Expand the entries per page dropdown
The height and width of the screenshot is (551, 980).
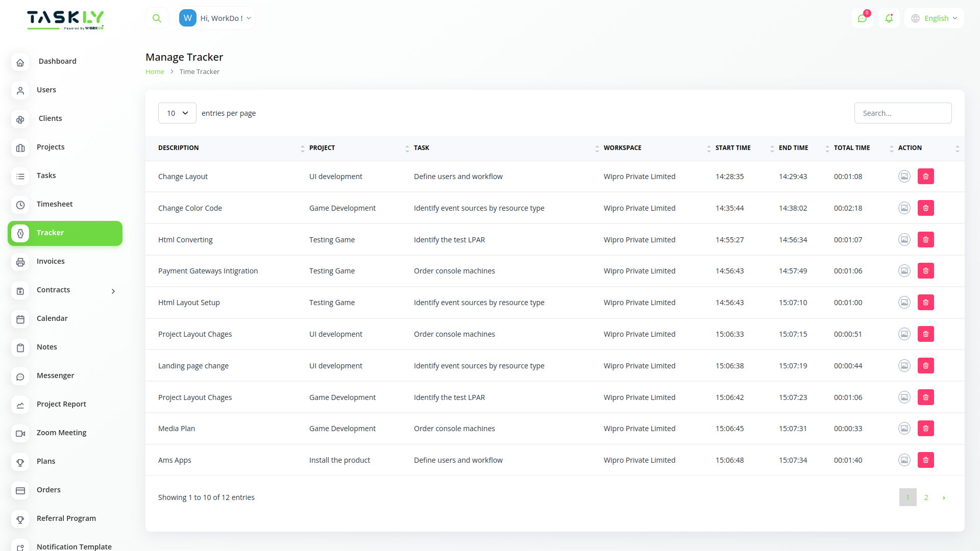177,113
